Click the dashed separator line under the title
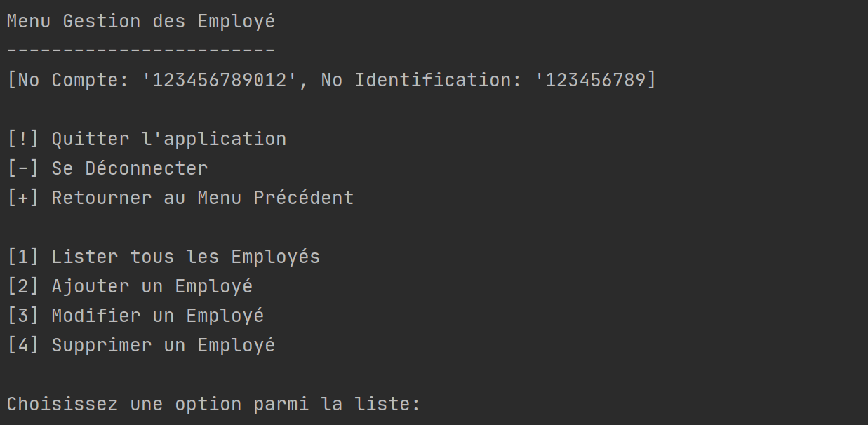 click(141, 50)
